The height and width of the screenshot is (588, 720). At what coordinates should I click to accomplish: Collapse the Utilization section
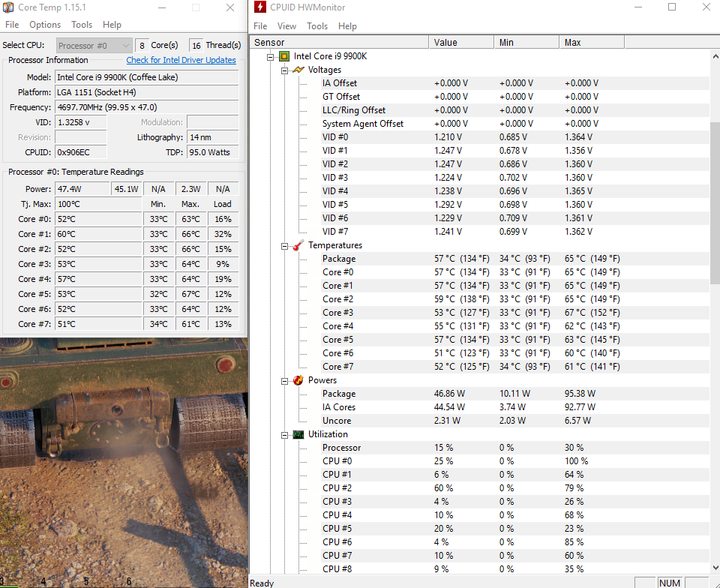tap(285, 435)
